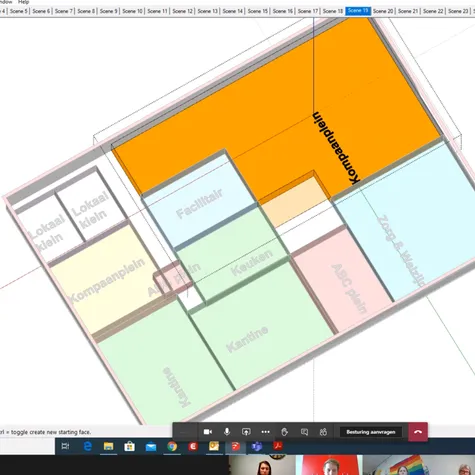
Task: Switch to SketchUp on the taskbar
Action: [x=235, y=446]
